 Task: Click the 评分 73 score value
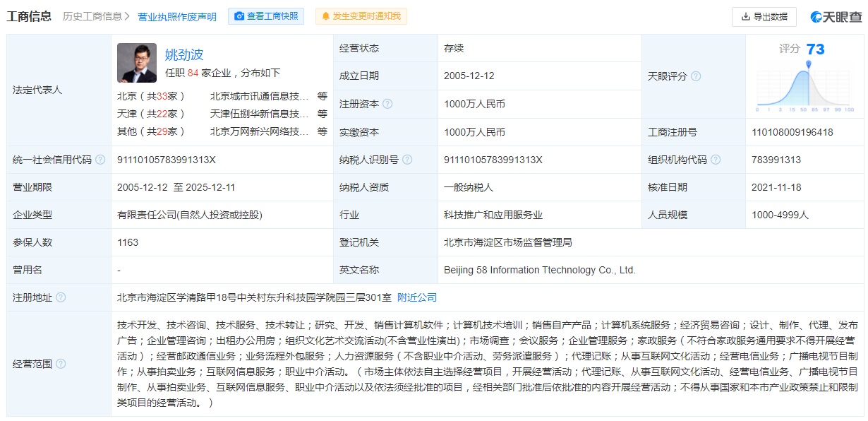pos(815,49)
